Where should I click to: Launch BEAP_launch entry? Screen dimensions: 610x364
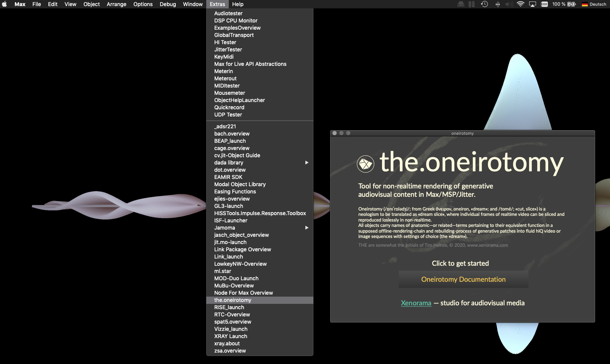[x=260, y=141]
